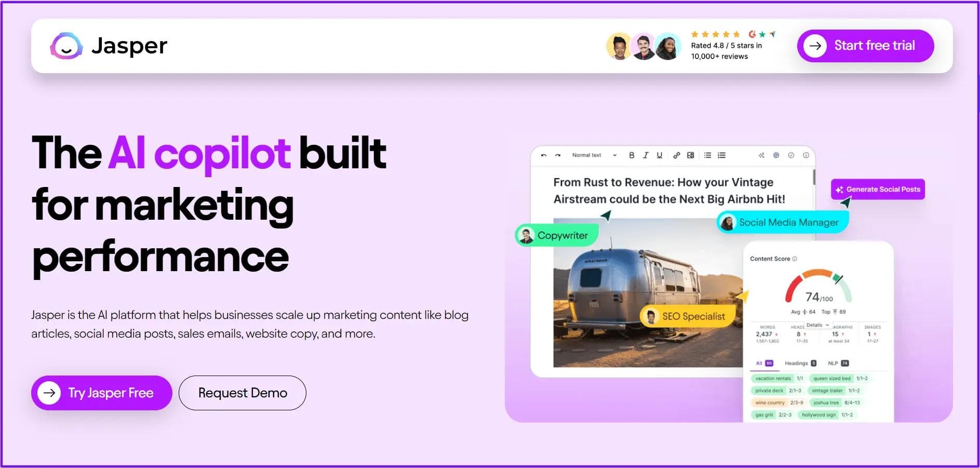Open the Normal text style dropdown

click(x=594, y=155)
